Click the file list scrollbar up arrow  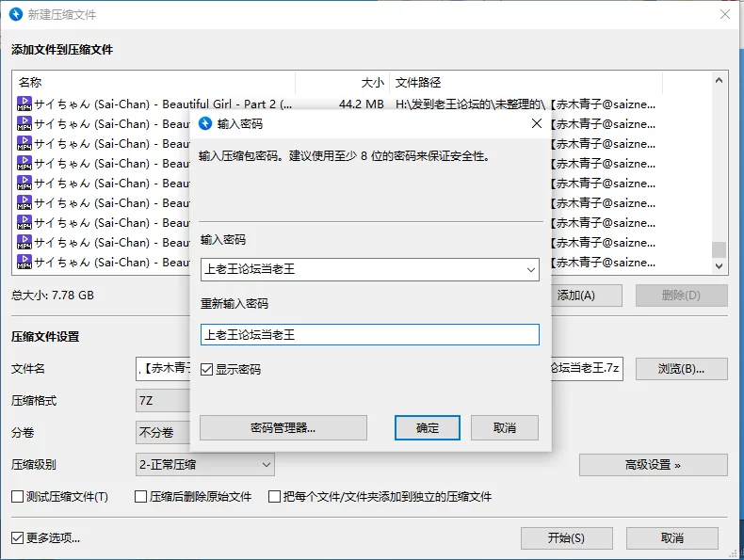[x=719, y=81]
